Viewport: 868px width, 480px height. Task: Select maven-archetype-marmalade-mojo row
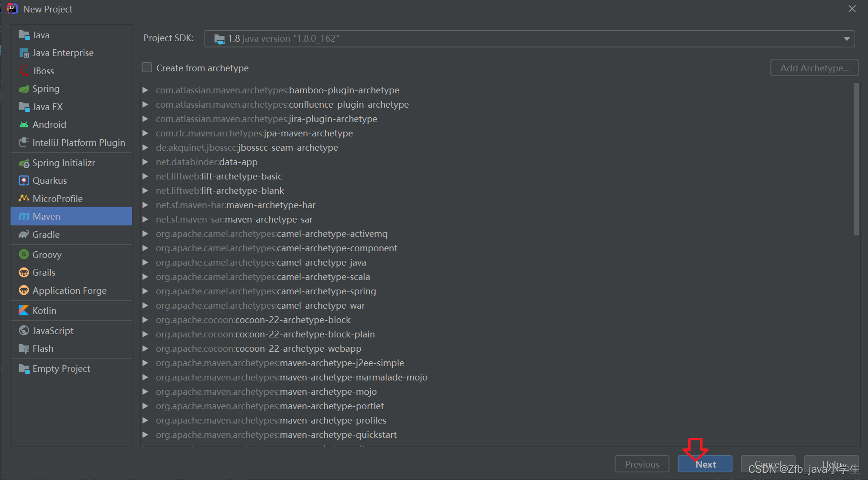tap(496, 377)
